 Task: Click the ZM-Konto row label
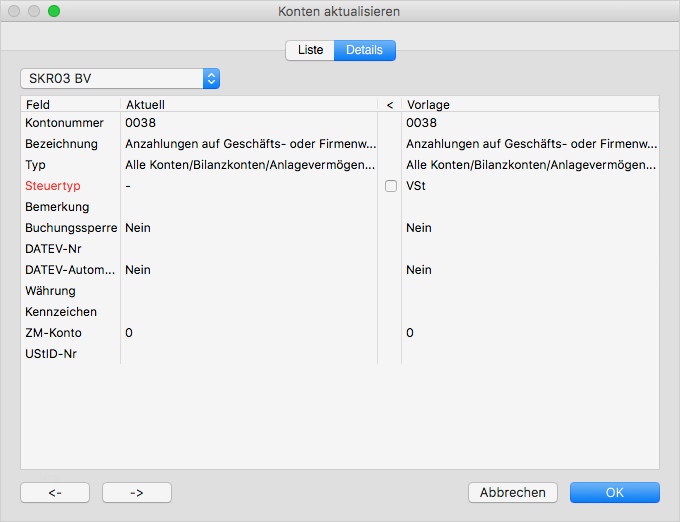[x=54, y=332]
